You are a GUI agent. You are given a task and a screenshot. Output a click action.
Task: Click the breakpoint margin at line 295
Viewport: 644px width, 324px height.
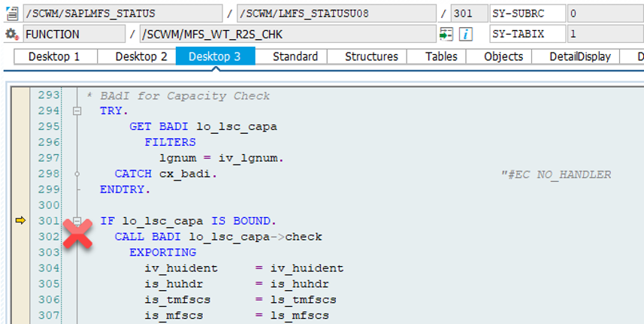20,126
